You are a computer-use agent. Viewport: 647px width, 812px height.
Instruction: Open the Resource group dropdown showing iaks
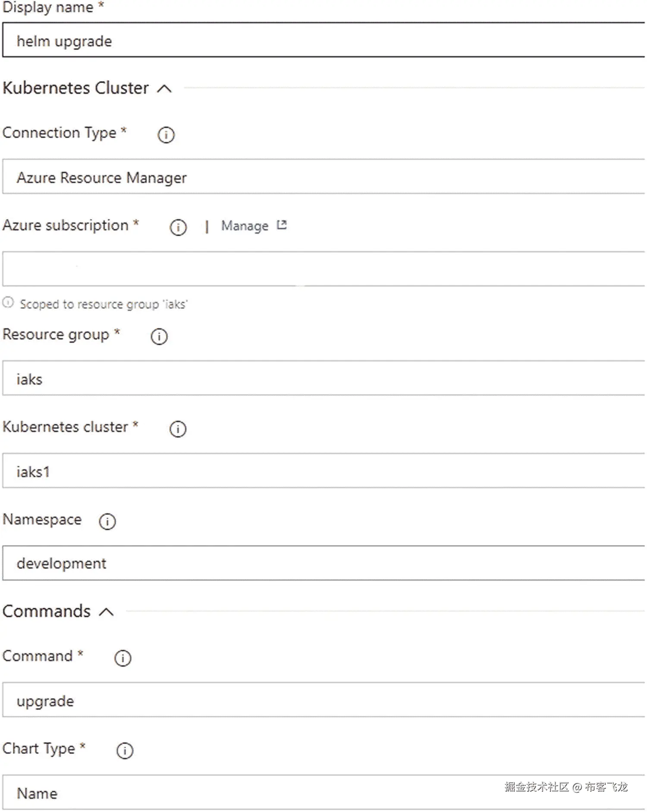[x=323, y=378]
